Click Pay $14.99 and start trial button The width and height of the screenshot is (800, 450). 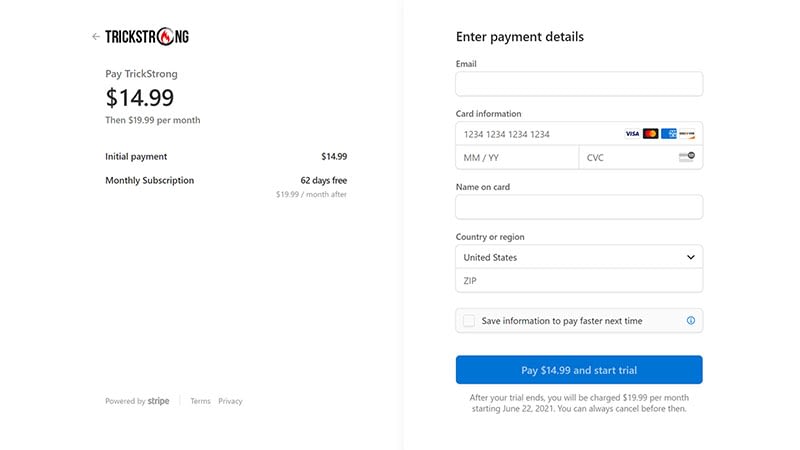pos(579,370)
